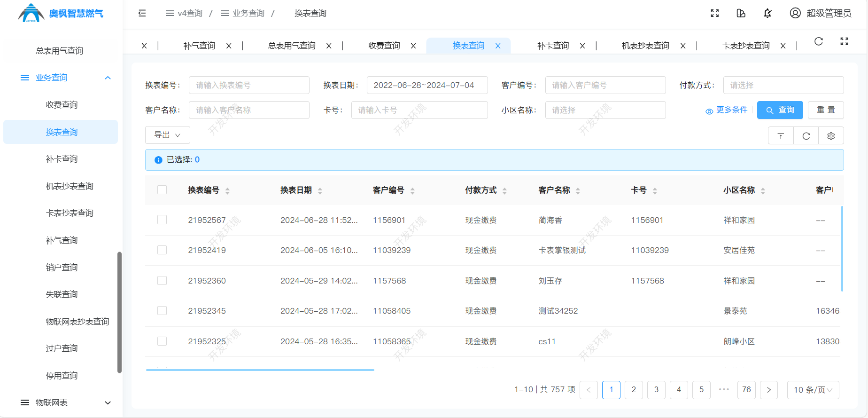The image size is (868, 418).
Task: Toggle the select-all header checkbox
Action: (162, 189)
